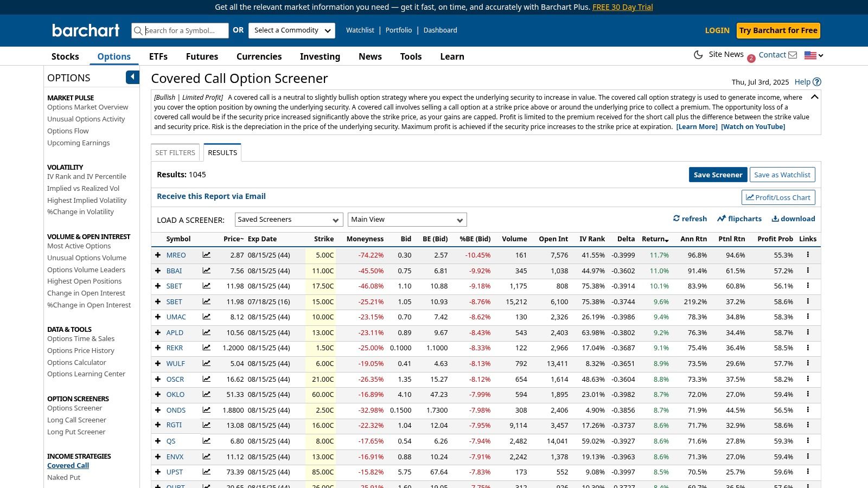
Task: Expand the UMAC row plus icon
Action: click(158, 317)
